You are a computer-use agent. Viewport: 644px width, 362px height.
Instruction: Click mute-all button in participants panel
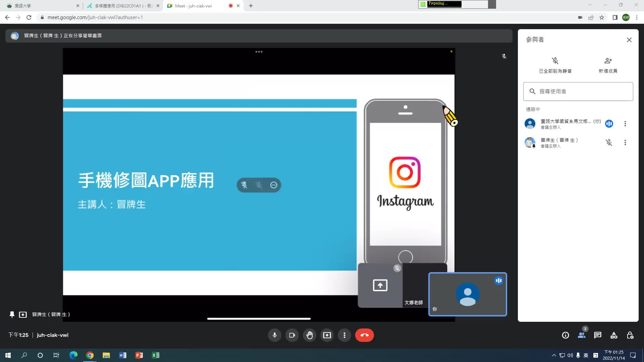[x=555, y=65]
